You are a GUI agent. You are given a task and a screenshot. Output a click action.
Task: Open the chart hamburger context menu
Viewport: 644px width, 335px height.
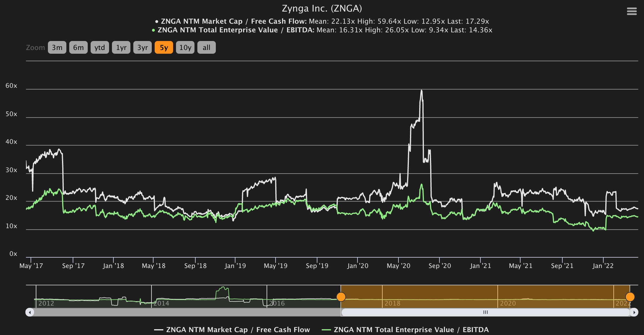tap(632, 11)
